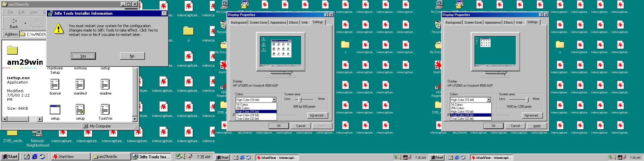Choose No in the 3dfx Tools Installer dialog

tap(132, 56)
